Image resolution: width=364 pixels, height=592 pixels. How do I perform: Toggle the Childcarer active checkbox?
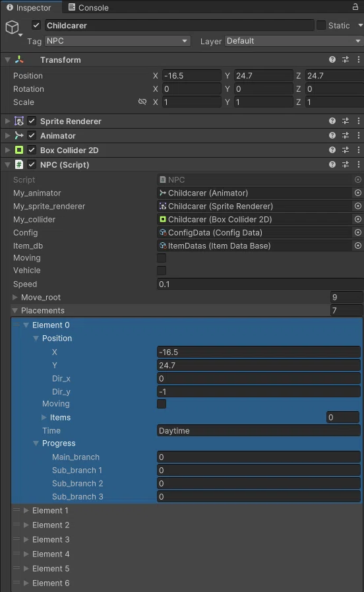(x=36, y=25)
